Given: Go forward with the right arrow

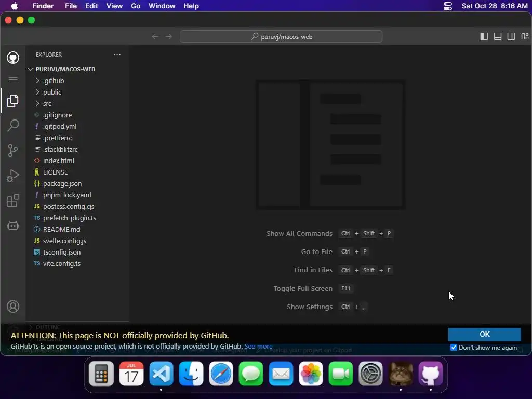Looking at the screenshot, I should [169, 37].
